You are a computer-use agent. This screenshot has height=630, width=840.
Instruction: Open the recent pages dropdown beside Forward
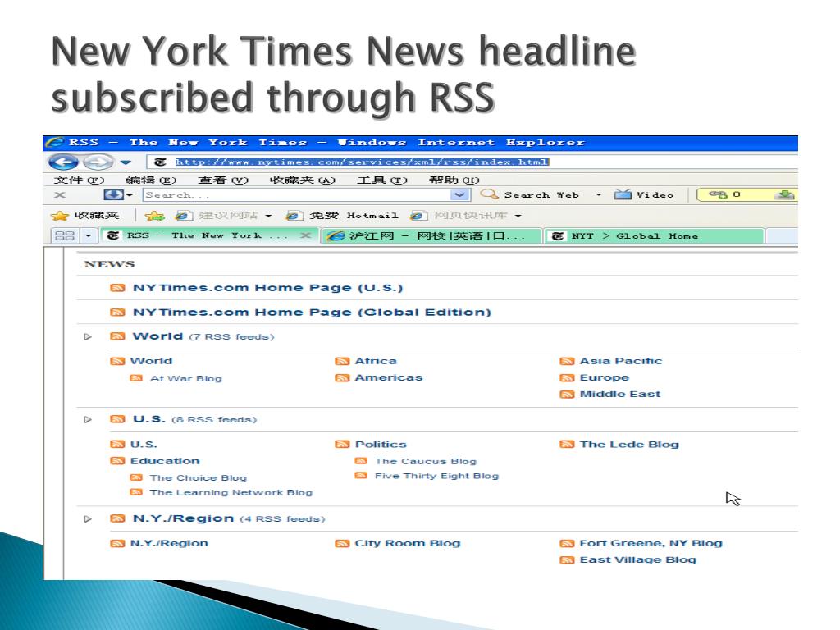pos(126,162)
